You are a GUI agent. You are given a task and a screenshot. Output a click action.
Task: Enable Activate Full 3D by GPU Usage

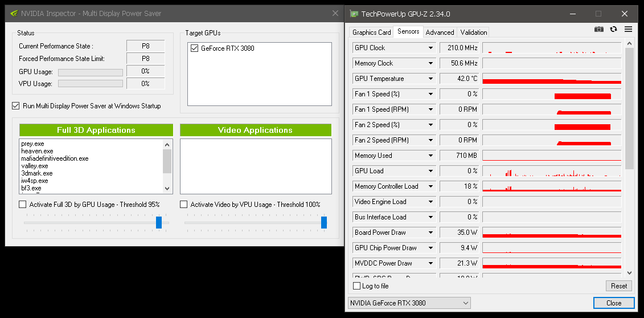coord(22,204)
